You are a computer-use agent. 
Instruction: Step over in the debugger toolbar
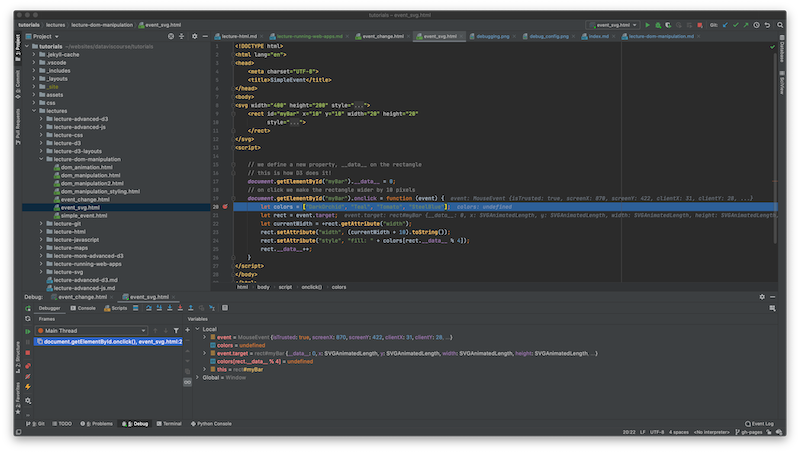148,308
